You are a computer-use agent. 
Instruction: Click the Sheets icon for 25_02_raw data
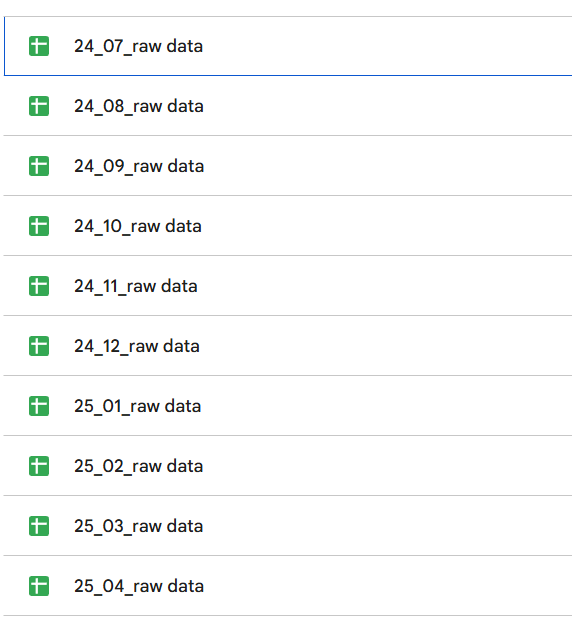tap(39, 466)
